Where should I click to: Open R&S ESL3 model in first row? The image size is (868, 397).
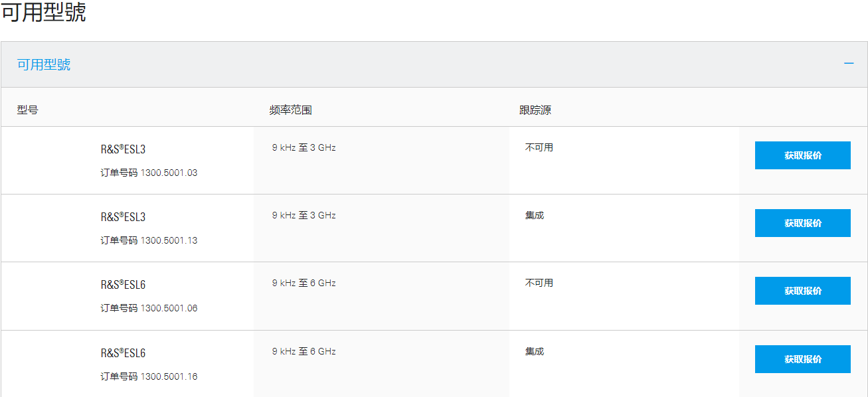pyautogui.click(x=123, y=149)
